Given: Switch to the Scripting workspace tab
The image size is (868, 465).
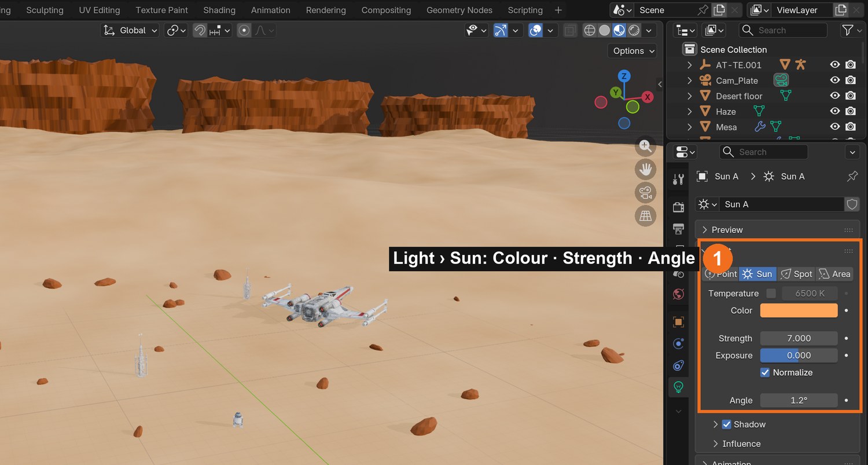Looking at the screenshot, I should [x=525, y=10].
